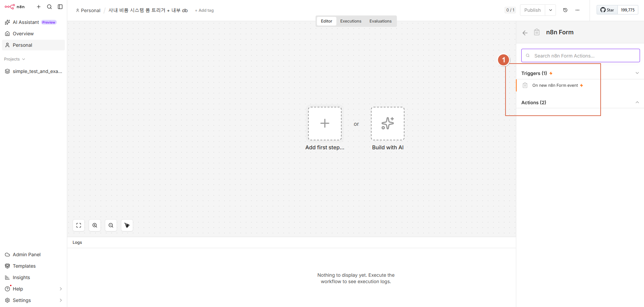Add a tag to workflow

204,10
